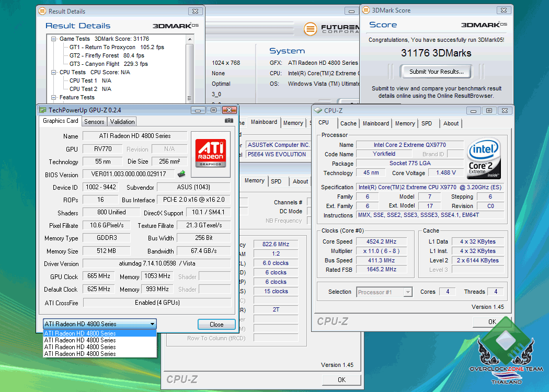The height and width of the screenshot is (392, 549).
Task: Open About tab in front CPU-Z window
Action: tap(451, 123)
